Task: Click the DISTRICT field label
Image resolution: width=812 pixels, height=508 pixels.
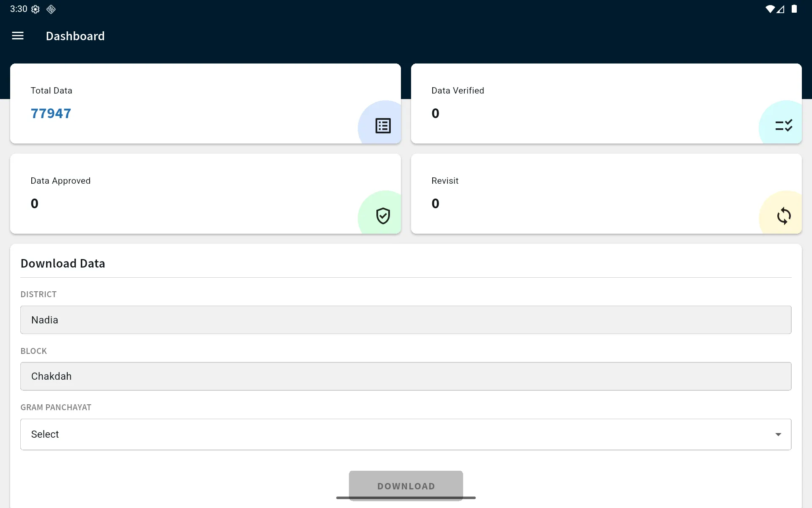Action: tap(38, 294)
